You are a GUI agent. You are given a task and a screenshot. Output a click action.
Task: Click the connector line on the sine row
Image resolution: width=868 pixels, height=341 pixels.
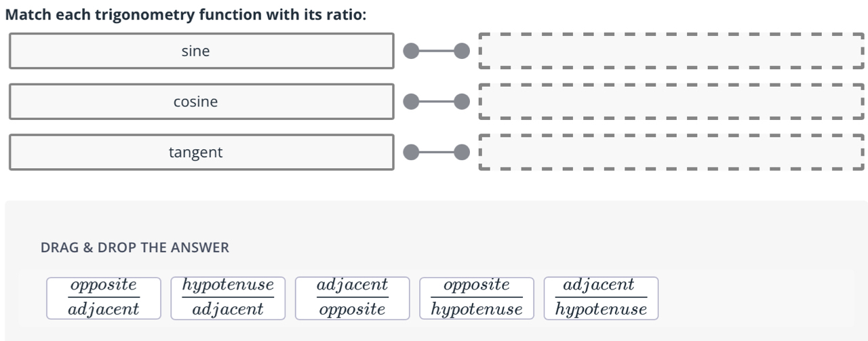(436, 51)
